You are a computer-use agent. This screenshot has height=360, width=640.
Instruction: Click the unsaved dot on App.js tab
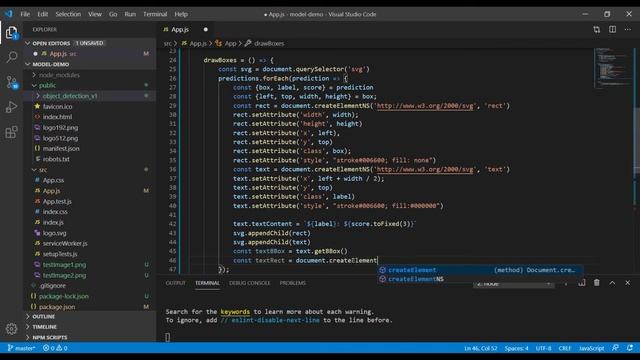point(206,29)
